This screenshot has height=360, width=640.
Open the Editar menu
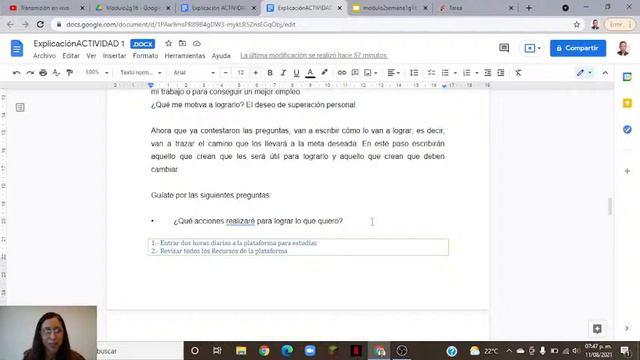click(71, 56)
